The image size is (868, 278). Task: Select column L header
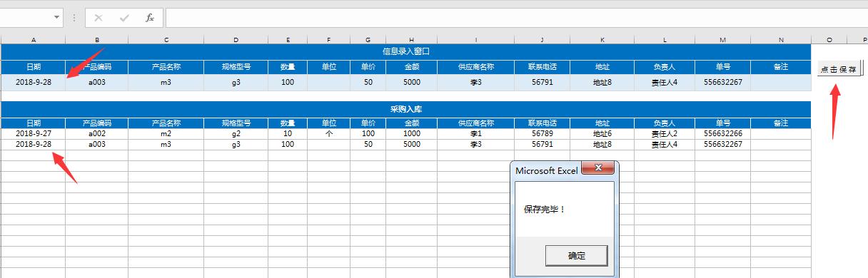[x=665, y=40]
